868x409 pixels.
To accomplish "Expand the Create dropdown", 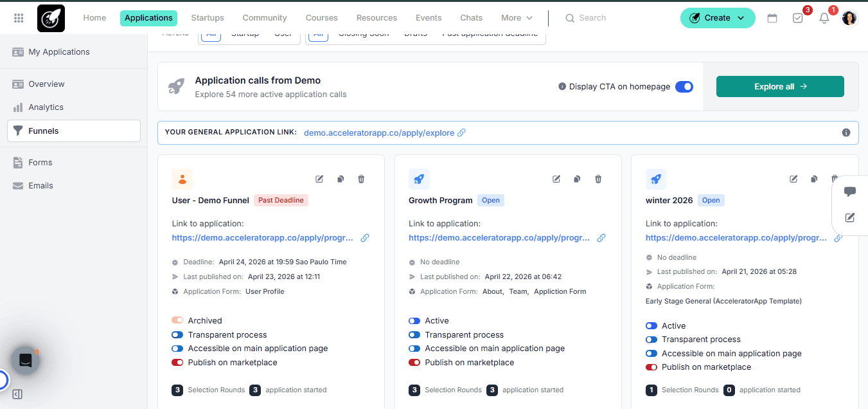I will [x=718, y=18].
